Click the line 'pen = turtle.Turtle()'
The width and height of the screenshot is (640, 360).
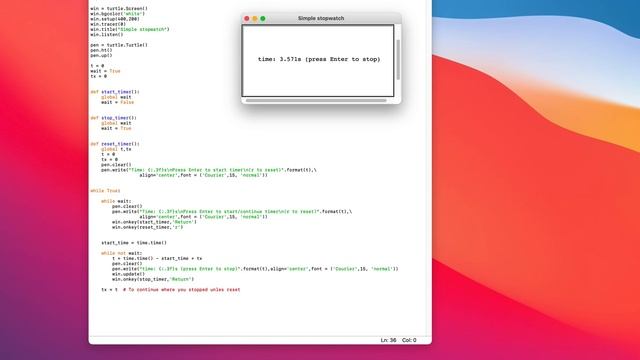[x=119, y=45]
